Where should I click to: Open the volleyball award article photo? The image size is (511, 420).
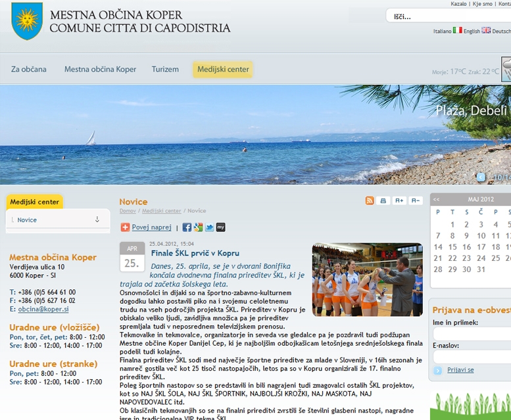click(x=367, y=279)
